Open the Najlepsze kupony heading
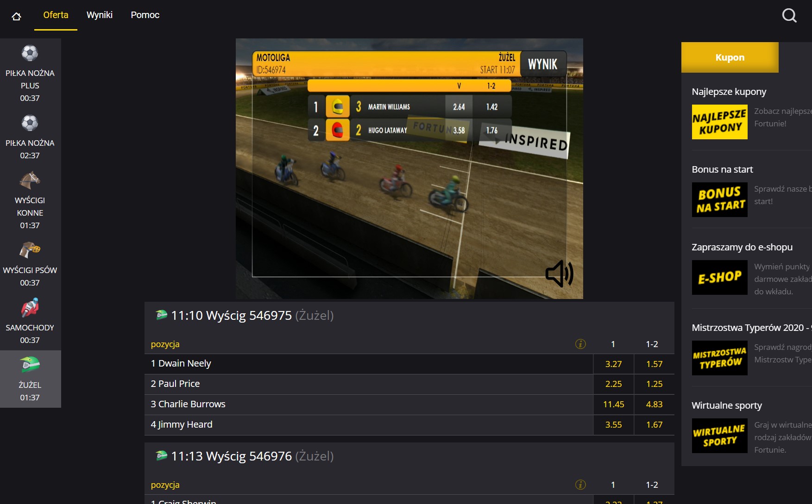Image resolution: width=812 pixels, height=504 pixels. coord(729,92)
